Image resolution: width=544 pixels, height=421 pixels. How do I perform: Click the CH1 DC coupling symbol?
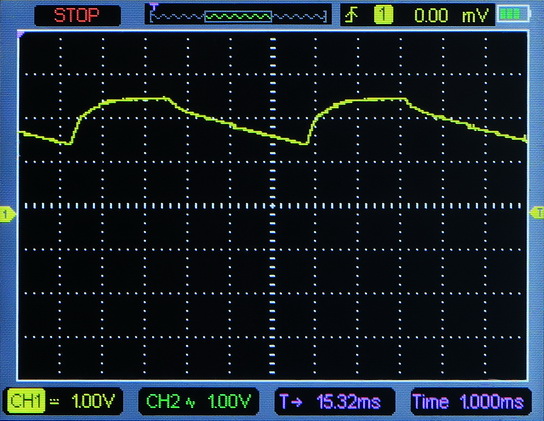[x=54, y=402]
